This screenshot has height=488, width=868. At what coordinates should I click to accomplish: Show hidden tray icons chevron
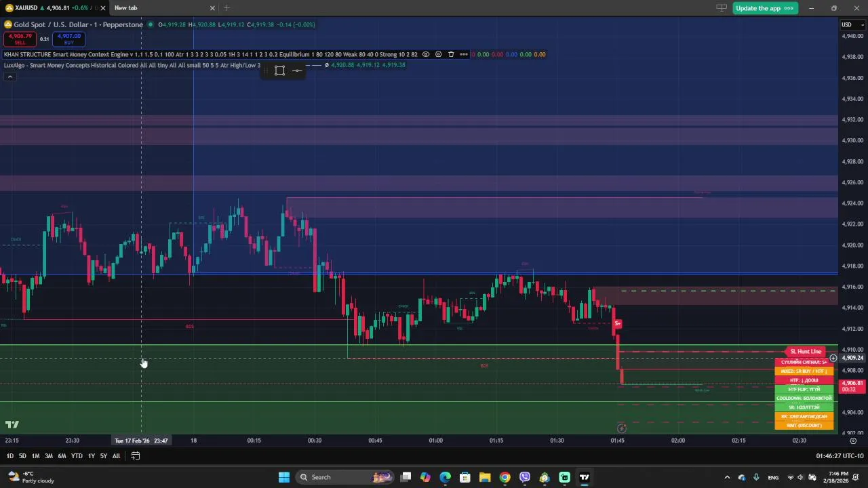point(727,478)
